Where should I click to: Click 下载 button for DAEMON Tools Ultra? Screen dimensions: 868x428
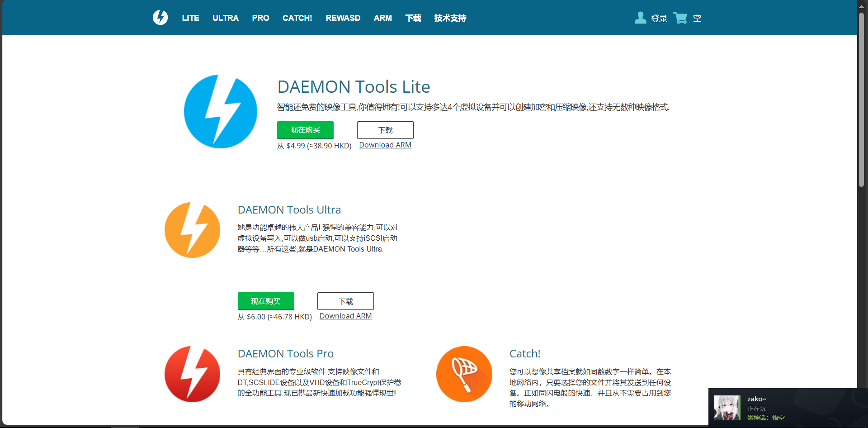345,301
